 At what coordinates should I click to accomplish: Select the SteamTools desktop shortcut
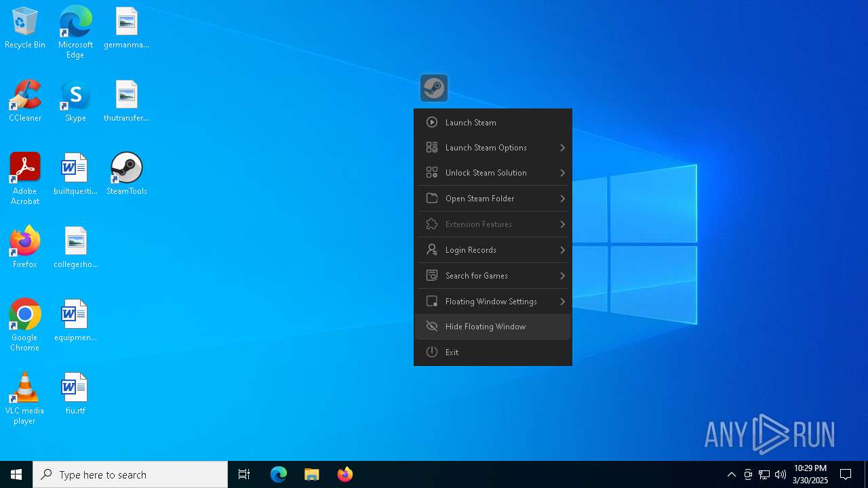click(126, 174)
